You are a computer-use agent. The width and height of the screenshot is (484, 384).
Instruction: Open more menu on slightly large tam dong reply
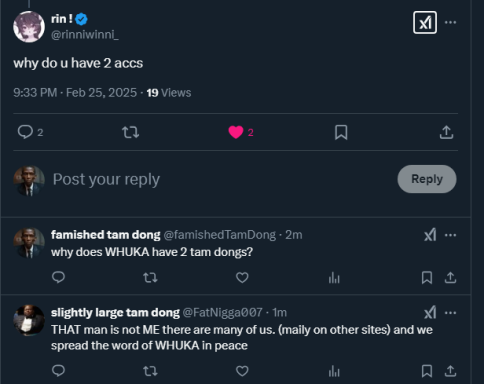[450, 313]
